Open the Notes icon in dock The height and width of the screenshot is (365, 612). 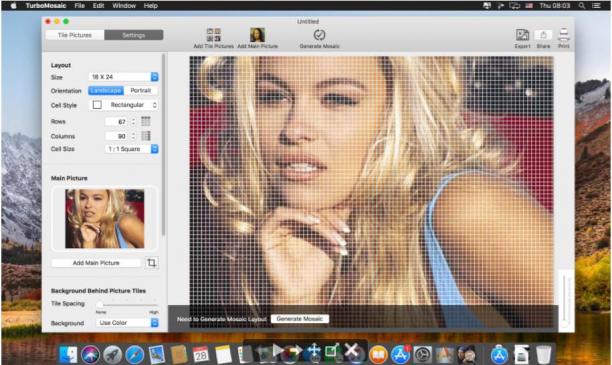223,354
